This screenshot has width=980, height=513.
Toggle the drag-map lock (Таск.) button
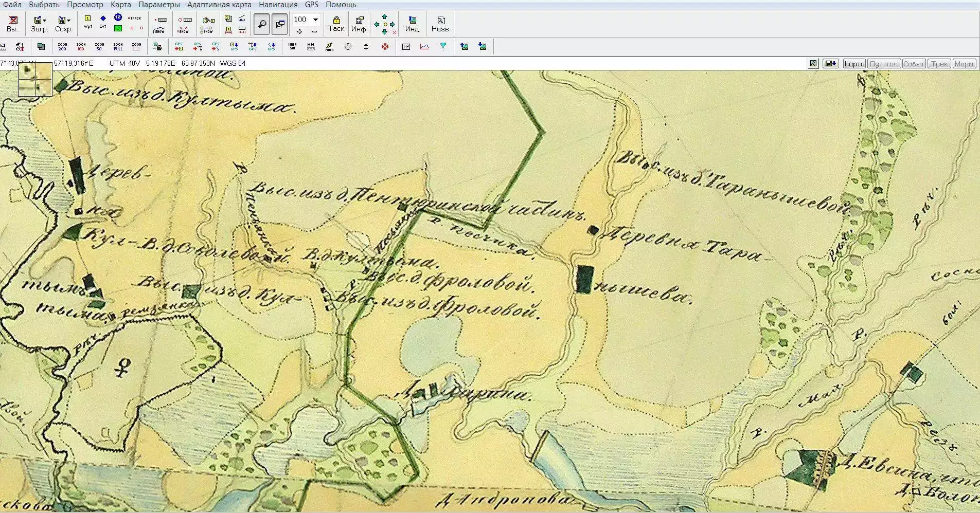[336, 24]
